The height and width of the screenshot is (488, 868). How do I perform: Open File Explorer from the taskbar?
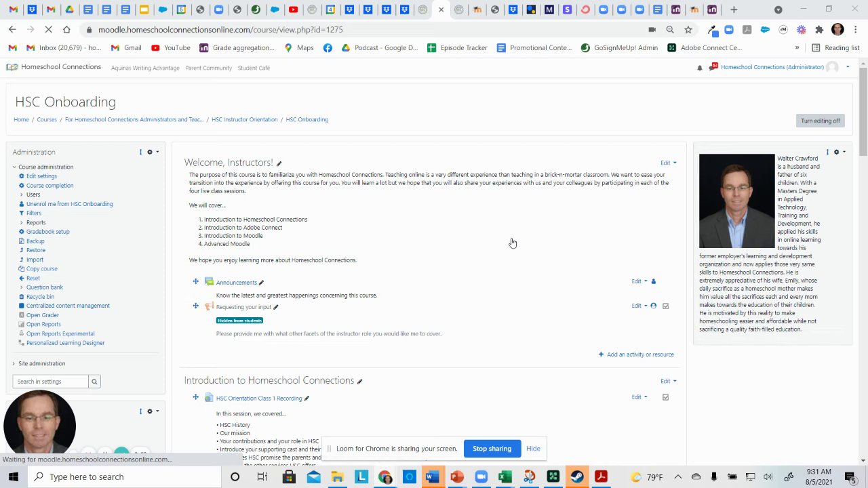tap(337, 476)
